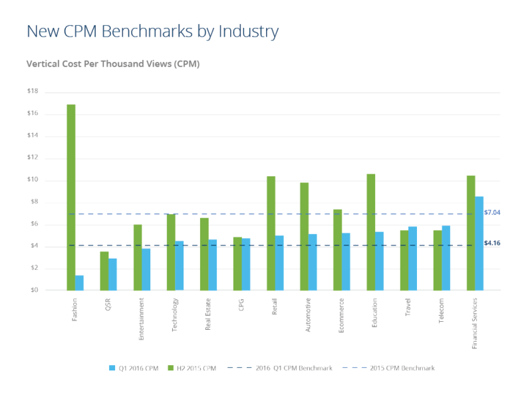This screenshot has height=393, width=532.
Task: Click the blue QSR bar
Action: click(x=112, y=274)
